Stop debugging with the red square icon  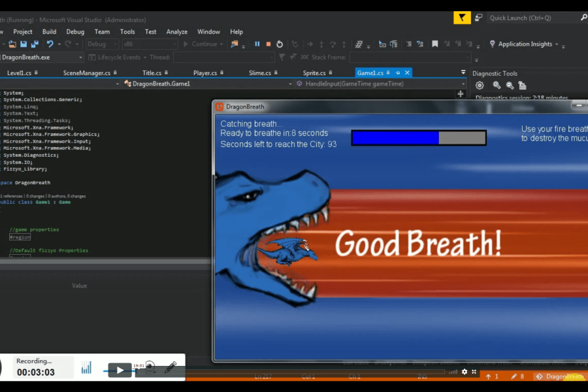268,44
